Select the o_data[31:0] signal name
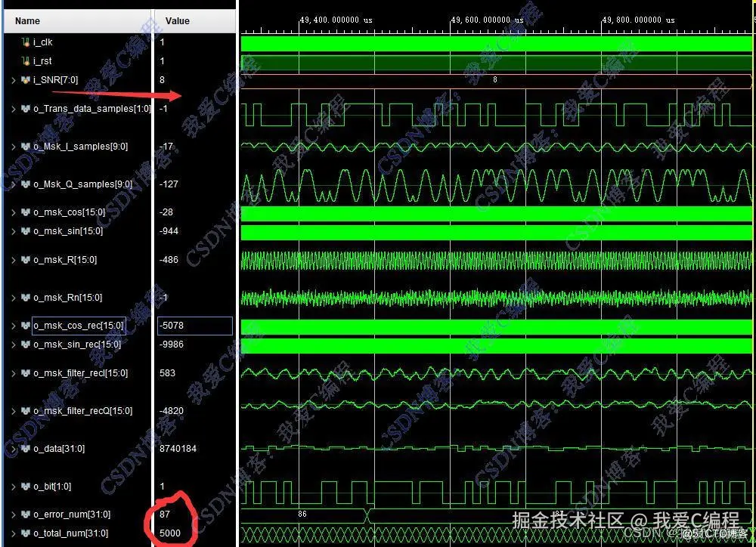 point(59,449)
